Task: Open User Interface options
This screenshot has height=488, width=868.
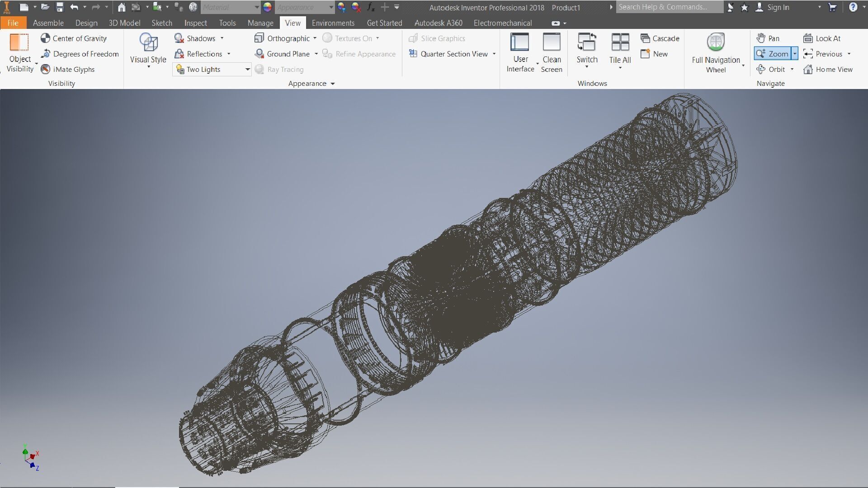Action: pos(520,52)
